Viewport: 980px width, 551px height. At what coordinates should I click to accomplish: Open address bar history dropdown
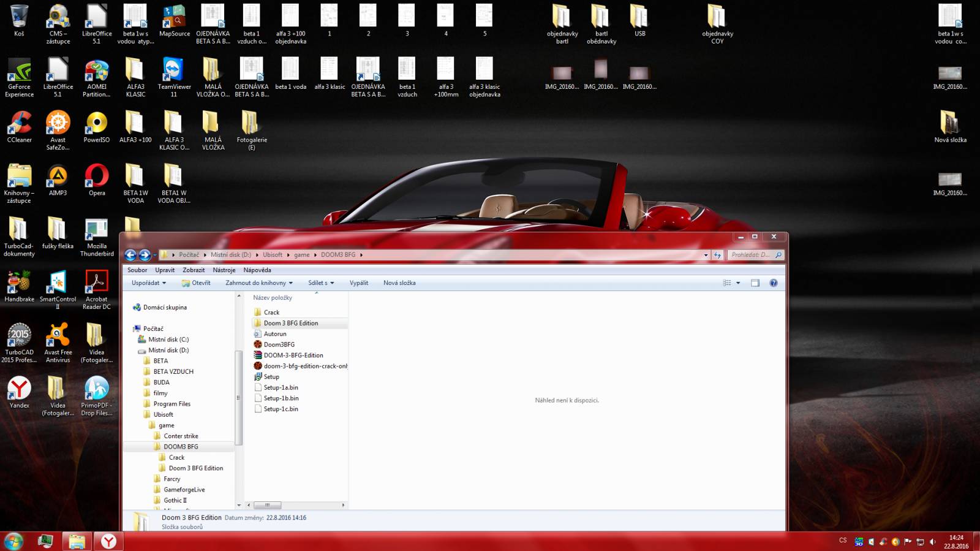[x=706, y=255]
